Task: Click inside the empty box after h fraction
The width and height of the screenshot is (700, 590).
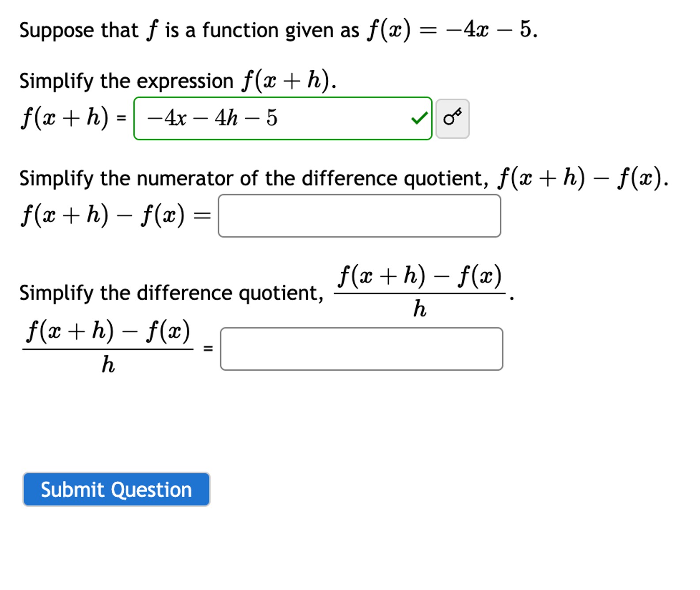Action: [361, 348]
